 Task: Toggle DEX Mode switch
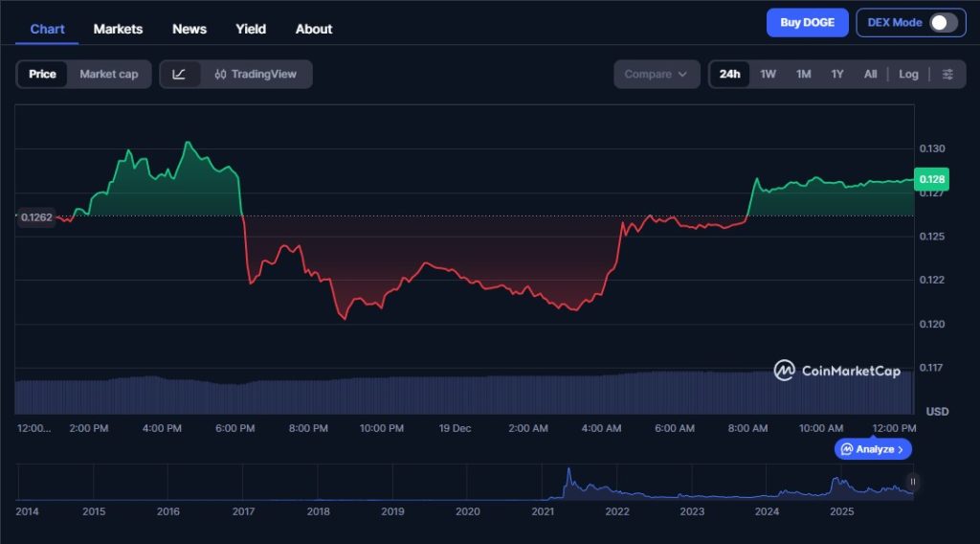pos(943,23)
